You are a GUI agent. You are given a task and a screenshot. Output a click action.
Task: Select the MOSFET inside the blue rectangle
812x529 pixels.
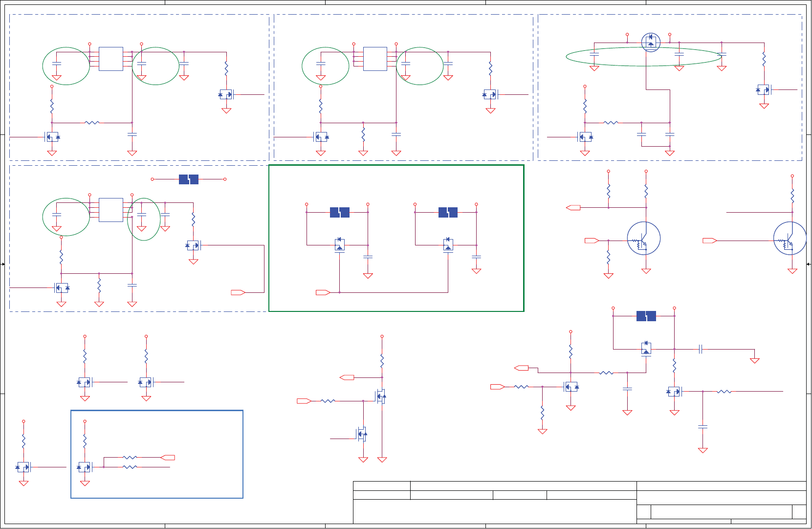85,467
